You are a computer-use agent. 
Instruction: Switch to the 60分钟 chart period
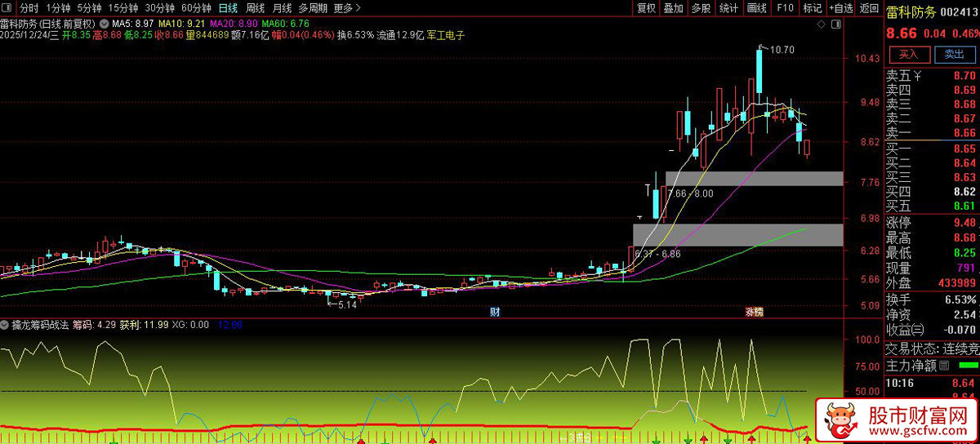[x=196, y=8]
